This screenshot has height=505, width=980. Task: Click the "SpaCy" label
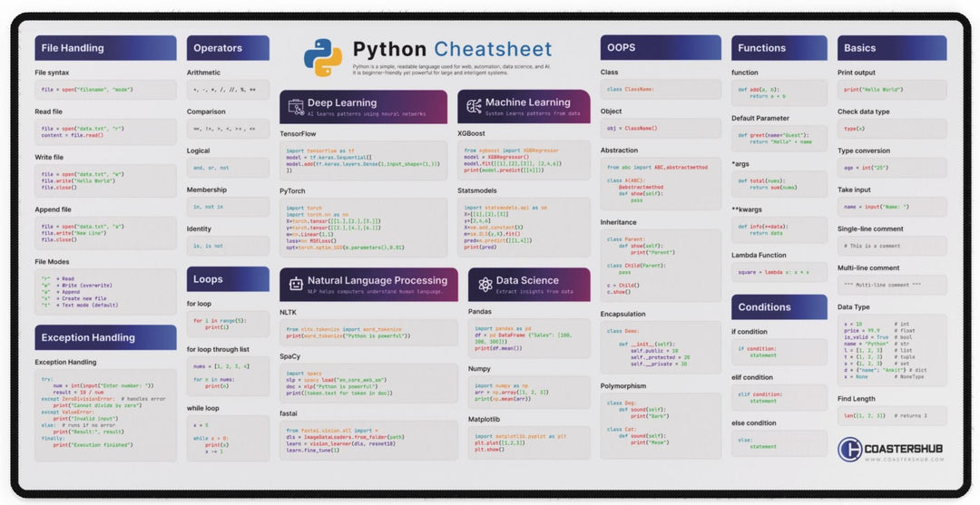pyautogui.click(x=290, y=356)
